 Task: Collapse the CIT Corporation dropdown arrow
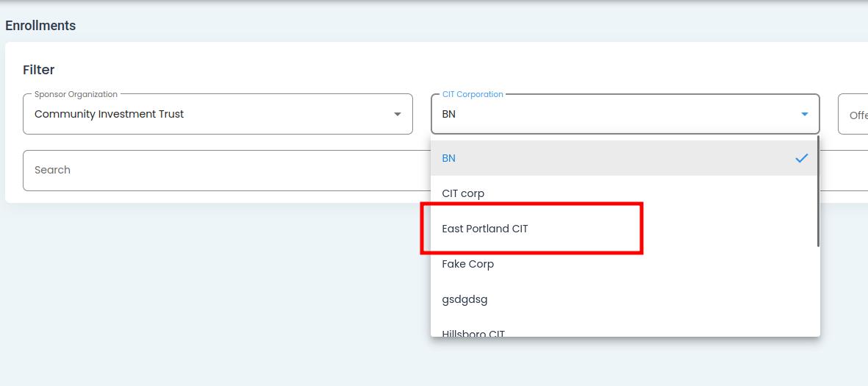[x=804, y=114]
